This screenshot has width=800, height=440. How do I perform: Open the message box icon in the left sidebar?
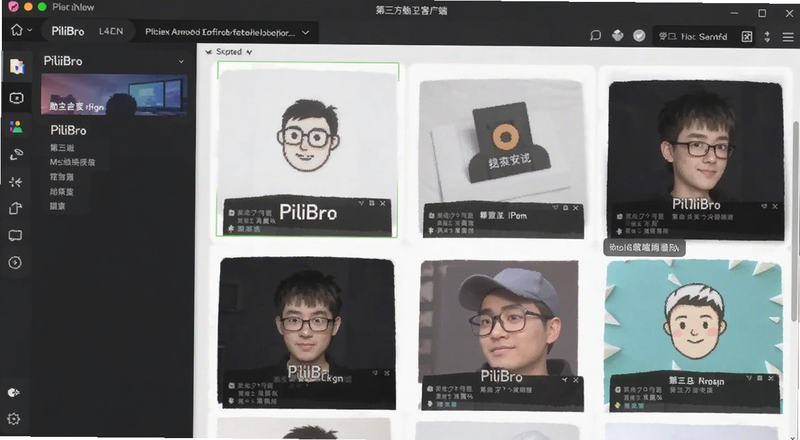15,235
